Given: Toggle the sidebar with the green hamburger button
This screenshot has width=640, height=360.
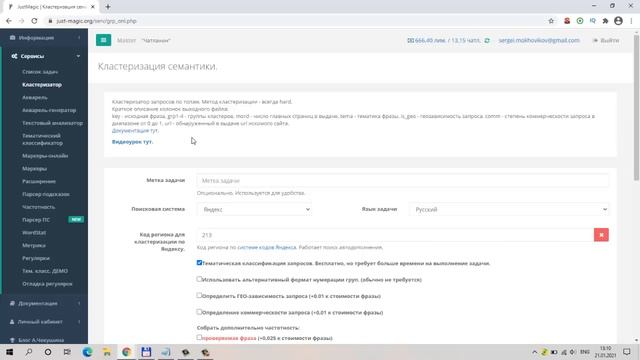Looking at the screenshot, I should point(103,40).
